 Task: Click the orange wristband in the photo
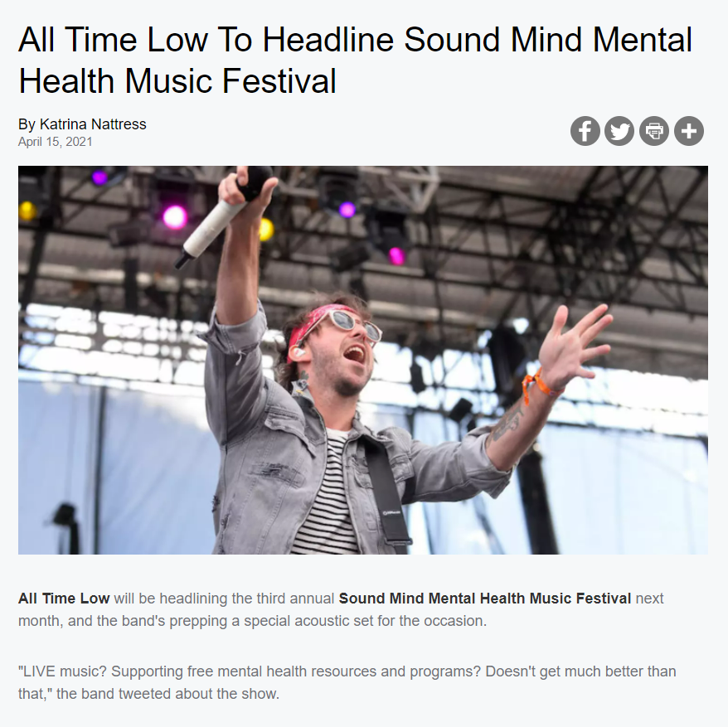pyautogui.click(x=539, y=386)
